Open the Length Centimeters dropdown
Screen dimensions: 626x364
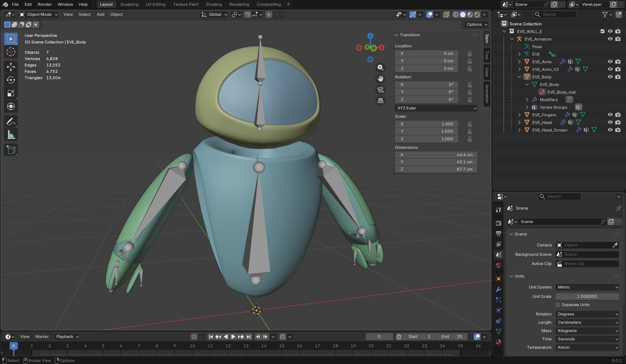coord(587,323)
